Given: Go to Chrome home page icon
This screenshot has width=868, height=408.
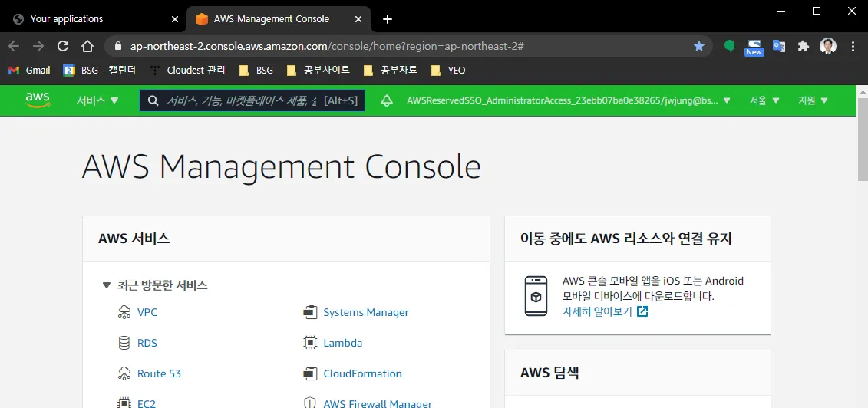Looking at the screenshot, I should pos(87,46).
